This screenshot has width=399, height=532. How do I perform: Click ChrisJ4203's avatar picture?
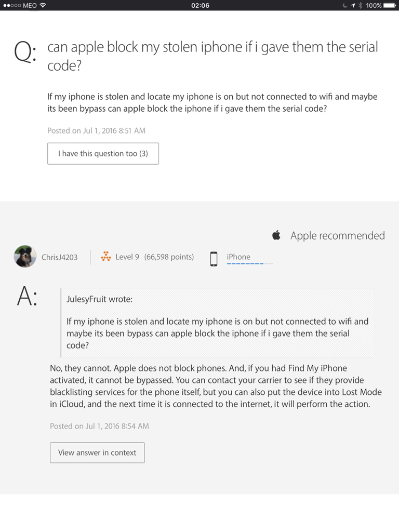coord(25,257)
